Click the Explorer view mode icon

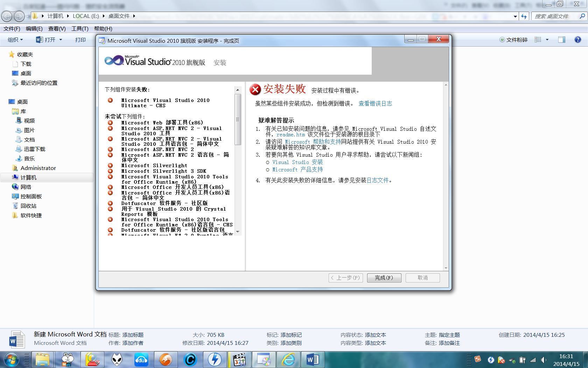538,40
